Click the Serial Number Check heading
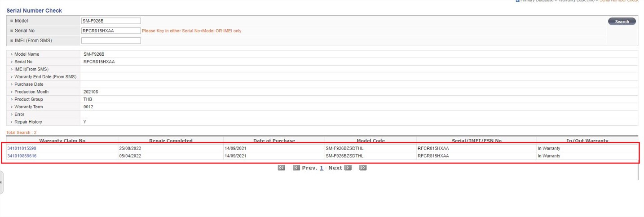 coord(34,10)
